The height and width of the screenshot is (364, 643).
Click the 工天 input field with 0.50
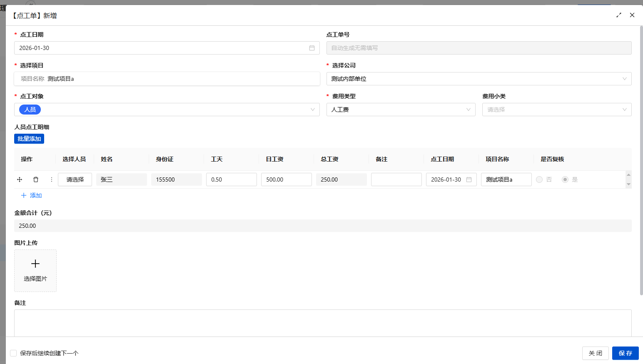pos(231,180)
